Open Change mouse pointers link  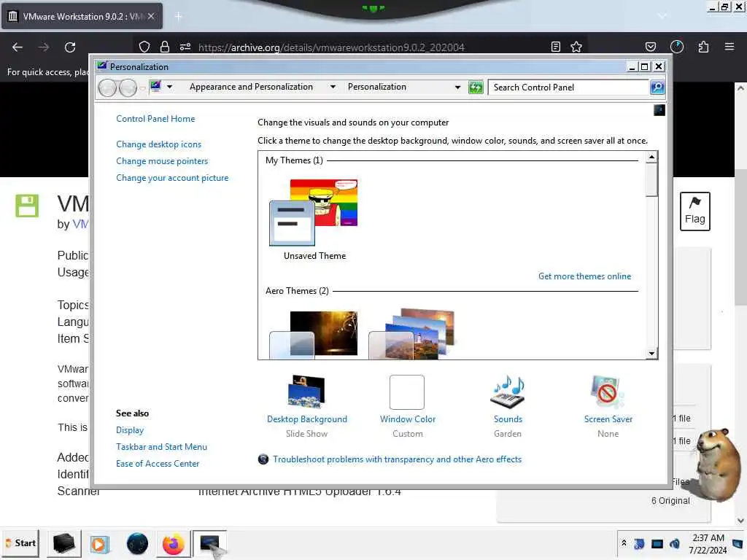click(162, 161)
